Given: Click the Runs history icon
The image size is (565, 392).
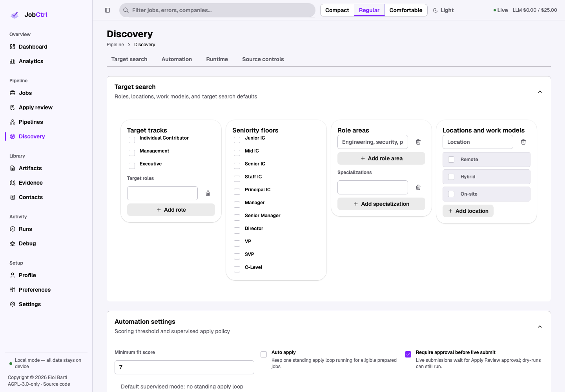Looking at the screenshot, I should (x=13, y=229).
